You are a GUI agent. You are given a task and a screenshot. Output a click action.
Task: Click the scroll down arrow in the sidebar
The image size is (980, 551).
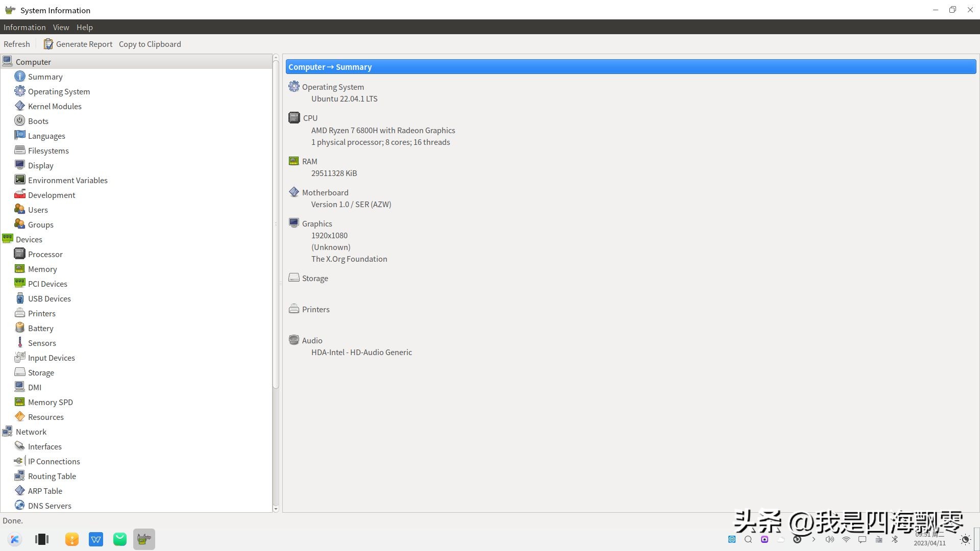[x=276, y=509]
